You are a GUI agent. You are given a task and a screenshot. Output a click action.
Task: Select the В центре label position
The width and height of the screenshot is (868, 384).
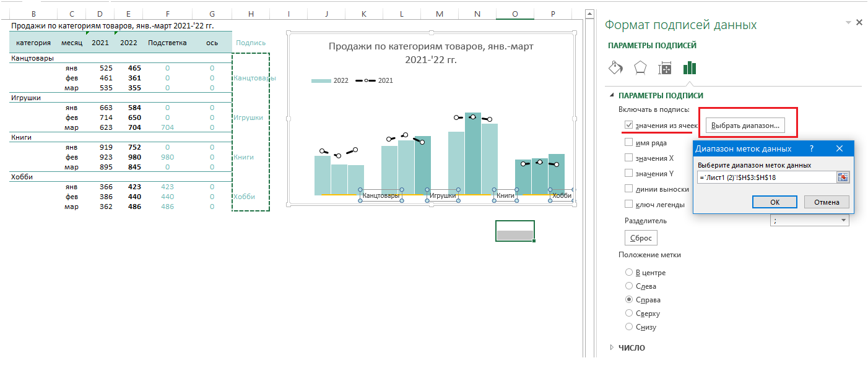click(629, 273)
